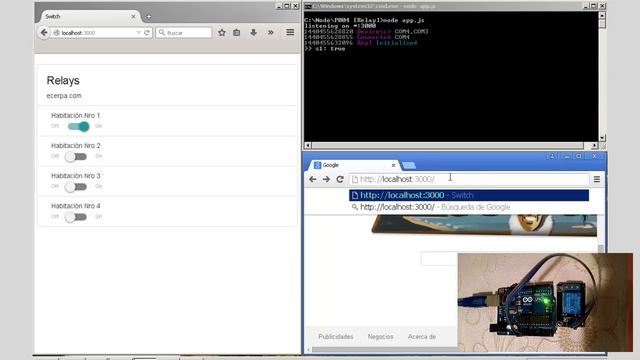Open Chrome hamburger menu
This screenshot has height=360, width=640.
[x=597, y=179]
